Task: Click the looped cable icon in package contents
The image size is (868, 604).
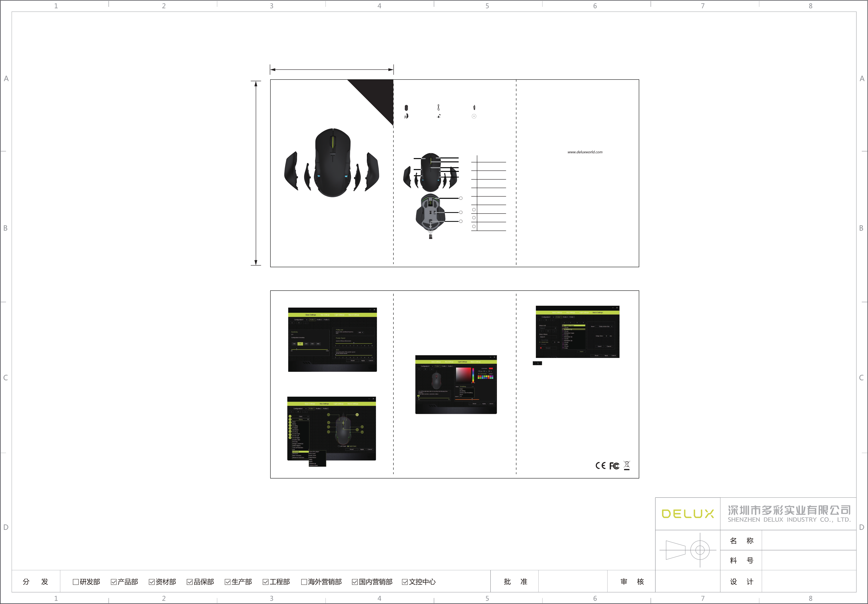Action: (439, 108)
